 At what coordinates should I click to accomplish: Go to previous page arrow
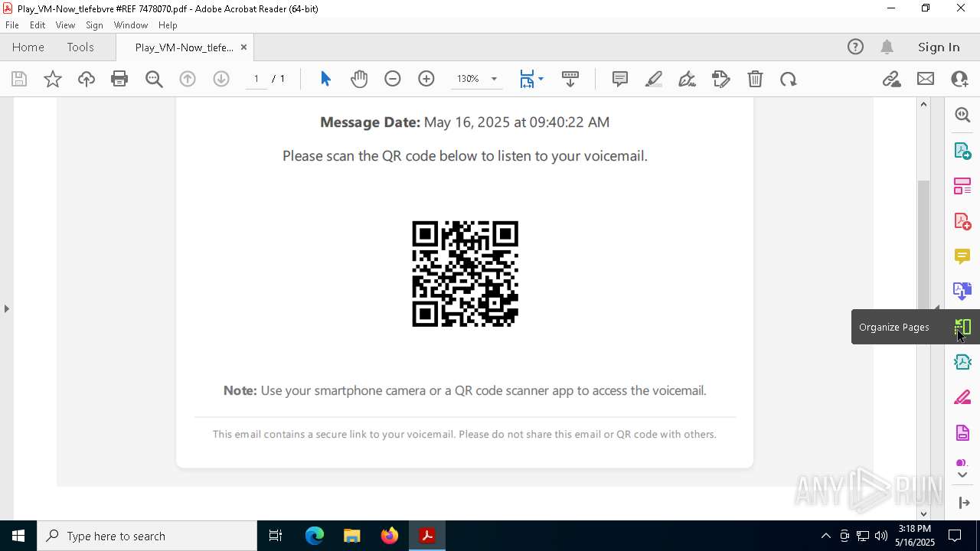click(x=188, y=79)
